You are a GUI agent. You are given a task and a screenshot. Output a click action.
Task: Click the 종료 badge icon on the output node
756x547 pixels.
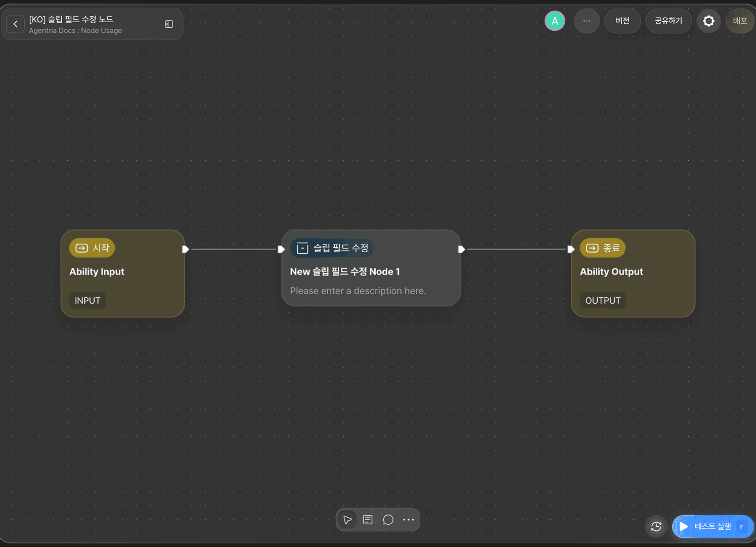click(x=592, y=248)
